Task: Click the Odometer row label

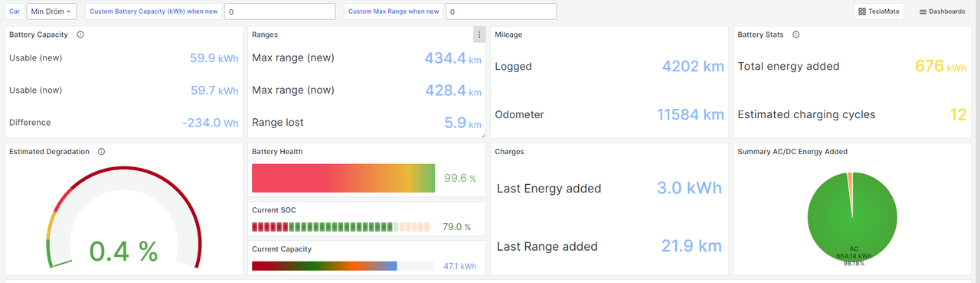Action: pyautogui.click(x=519, y=114)
